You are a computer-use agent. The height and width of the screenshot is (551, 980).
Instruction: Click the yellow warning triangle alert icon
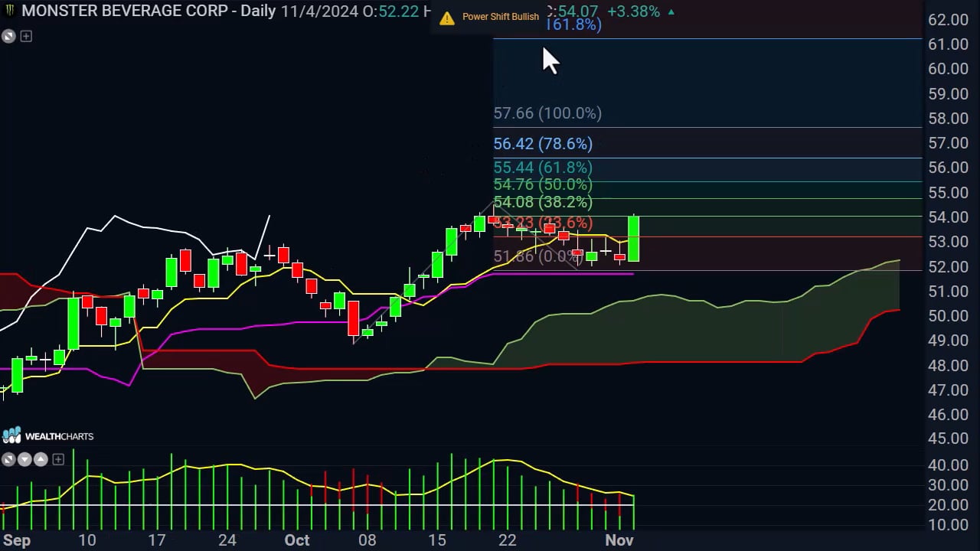[447, 17]
